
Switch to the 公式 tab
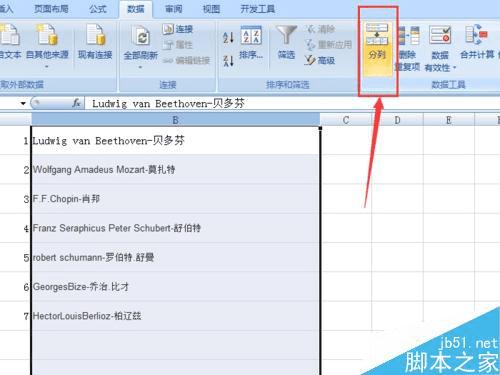(x=98, y=9)
